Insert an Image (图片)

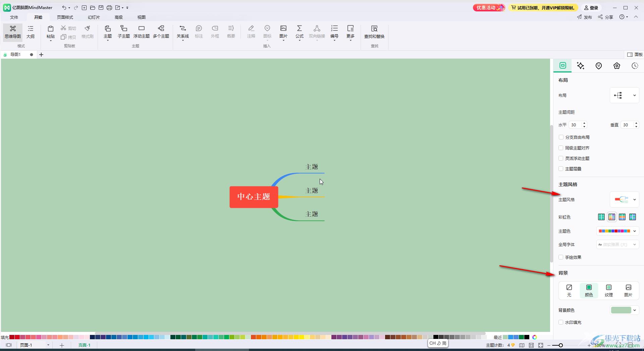coord(283,32)
